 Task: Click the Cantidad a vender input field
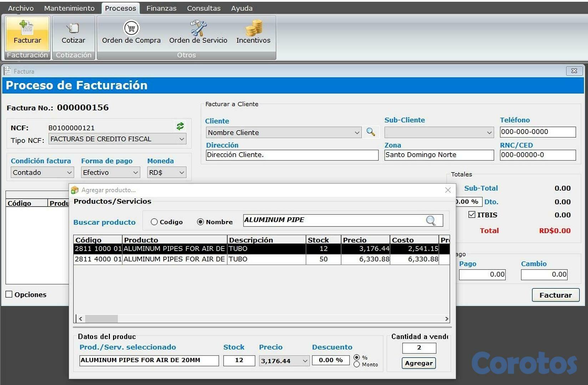[419, 348]
